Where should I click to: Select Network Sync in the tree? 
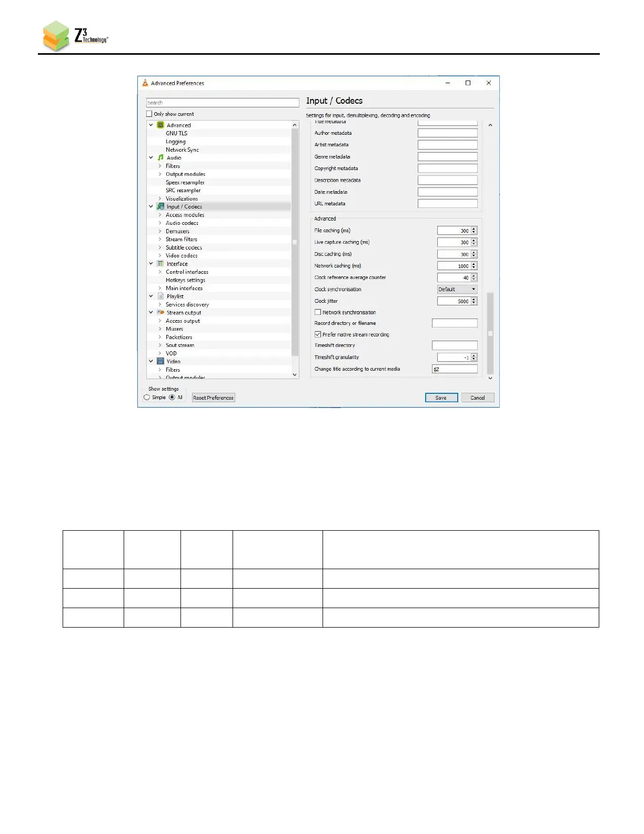point(182,150)
